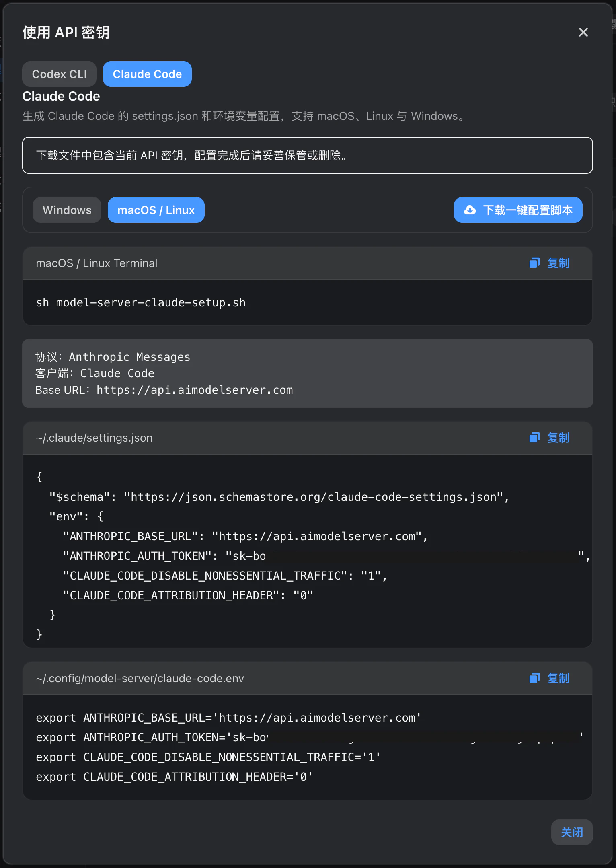Screen dimensions: 616x868
Task: Click copy icon for settings.json block
Action: tap(534, 438)
